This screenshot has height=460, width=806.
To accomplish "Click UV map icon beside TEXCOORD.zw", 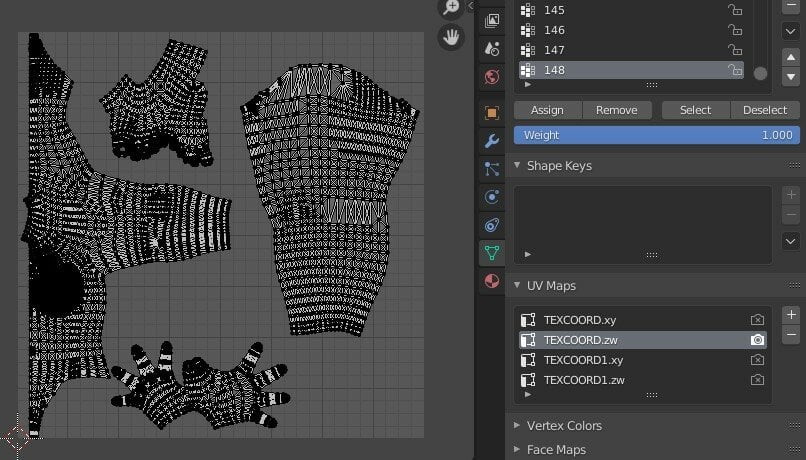I will pos(528,340).
